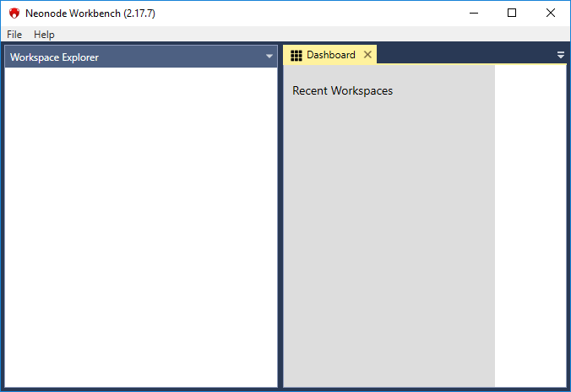Click the Workspace Explorer panel header
The height and width of the screenshot is (392, 571).
click(x=127, y=57)
